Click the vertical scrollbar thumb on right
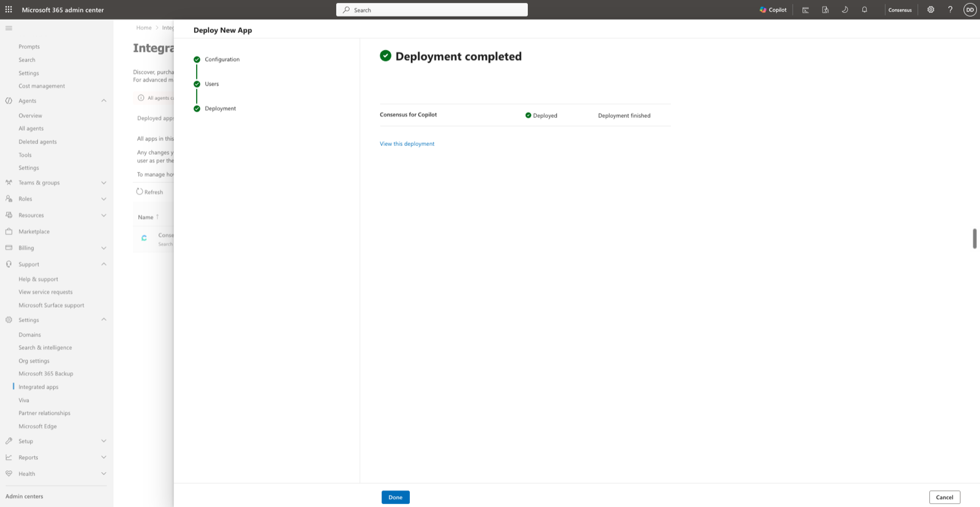The image size is (980, 507). point(974,238)
